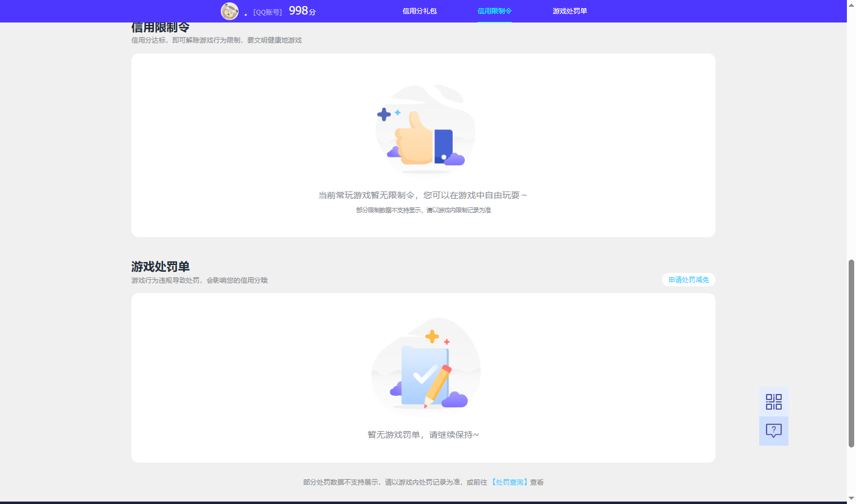
Task: Click the [QQ账号] label
Action: point(268,12)
